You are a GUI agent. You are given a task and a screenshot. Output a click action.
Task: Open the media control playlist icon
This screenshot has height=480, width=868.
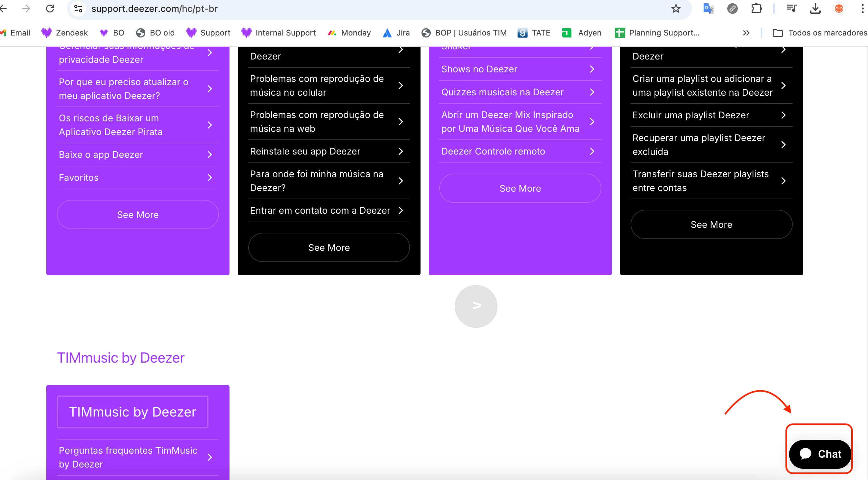click(791, 9)
